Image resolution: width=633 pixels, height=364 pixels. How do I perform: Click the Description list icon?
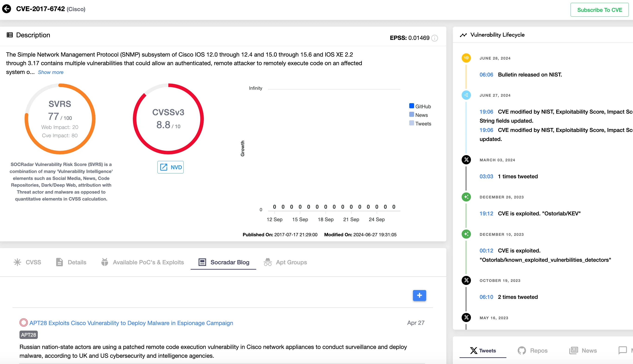pos(10,35)
